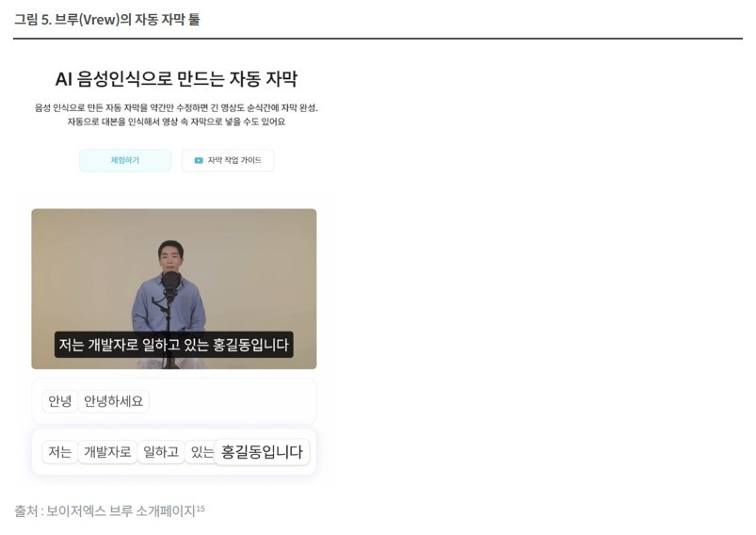This screenshot has width=756, height=535.
Task: Select the black subtitle overlay on the video
Action: (x=173, y=345)
